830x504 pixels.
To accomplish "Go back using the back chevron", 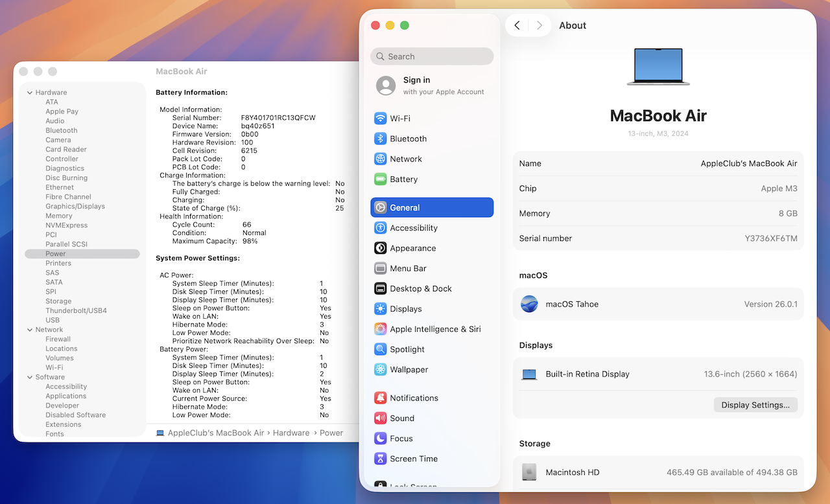I will tap(517, 25).
